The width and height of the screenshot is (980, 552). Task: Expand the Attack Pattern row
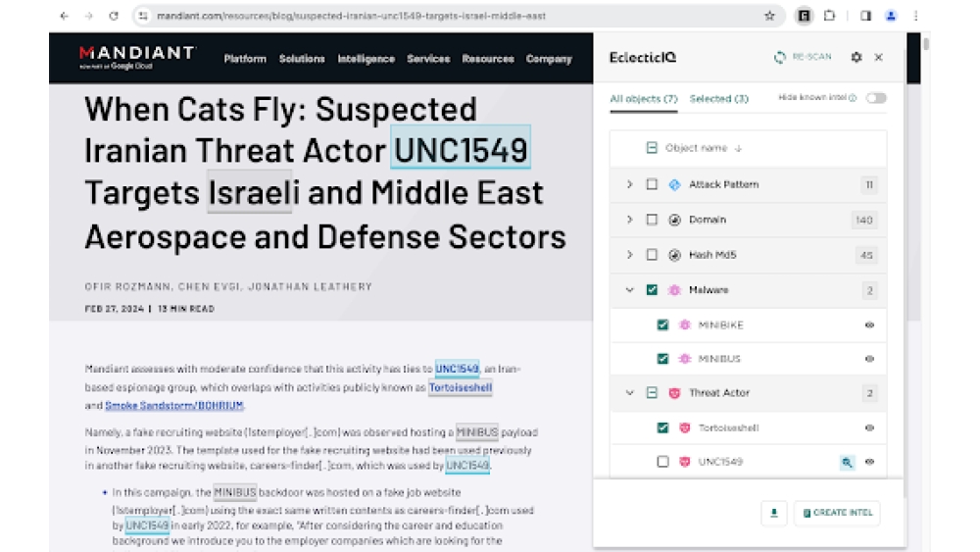629,184
